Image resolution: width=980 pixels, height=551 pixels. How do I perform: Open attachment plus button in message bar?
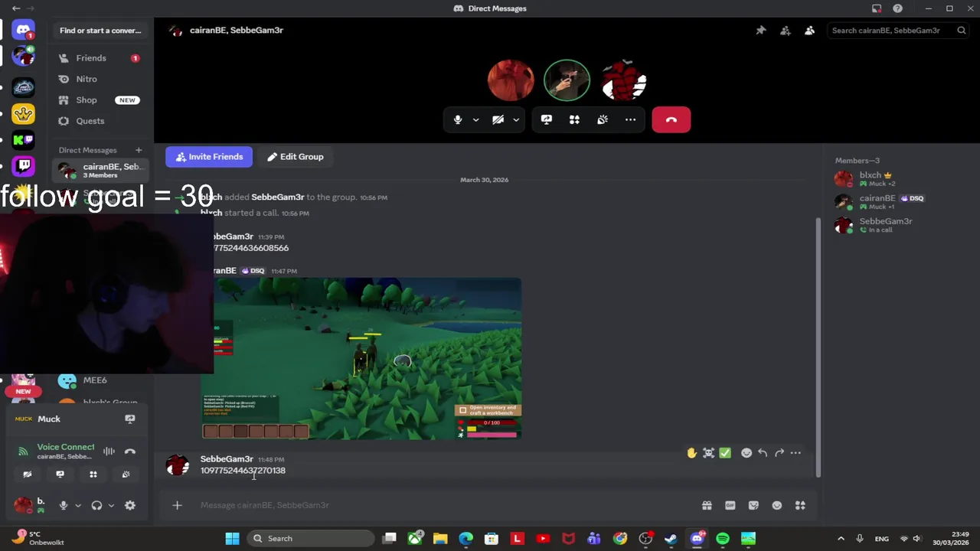pyautogui.click(x=177, y=505)
